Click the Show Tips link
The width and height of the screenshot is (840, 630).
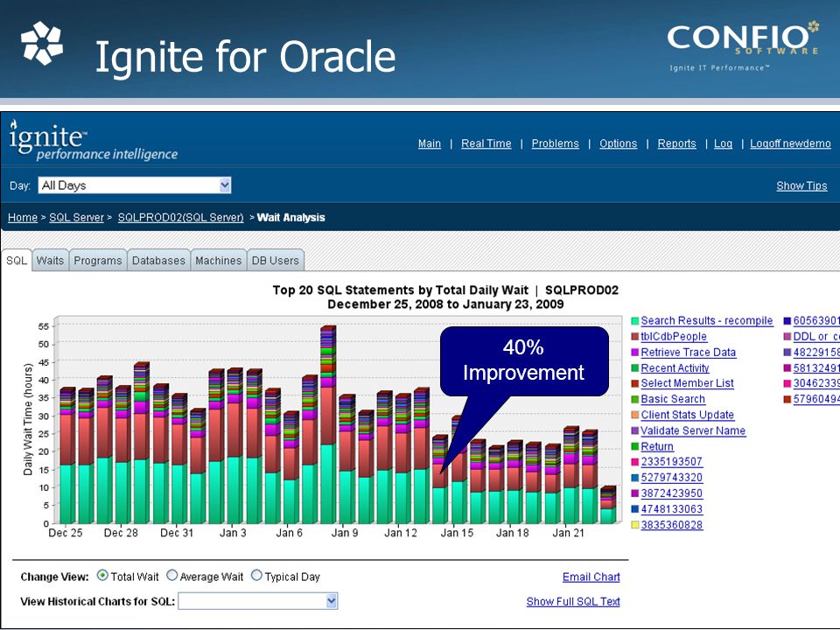(801, 185)
